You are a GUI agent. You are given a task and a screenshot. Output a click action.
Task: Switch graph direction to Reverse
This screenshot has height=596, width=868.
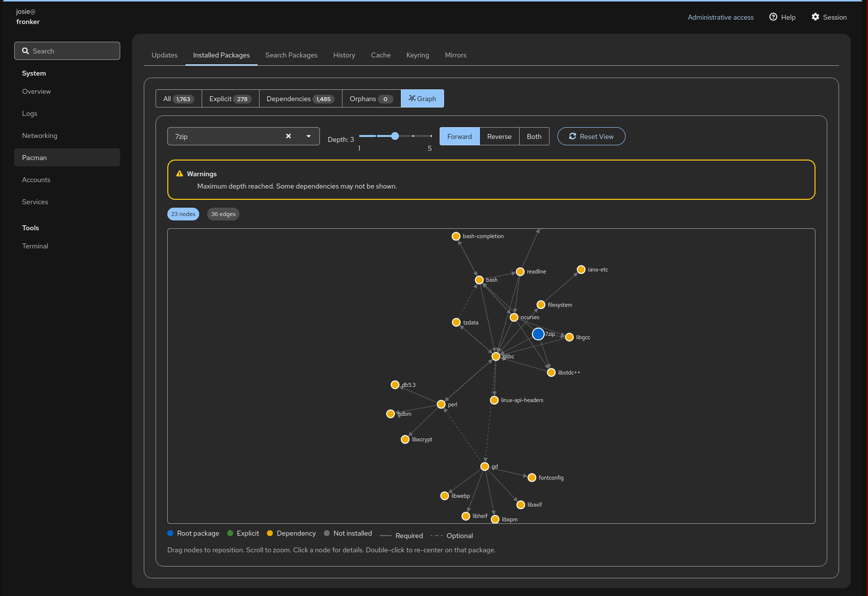pyautogui.click(x=499, y=136)
